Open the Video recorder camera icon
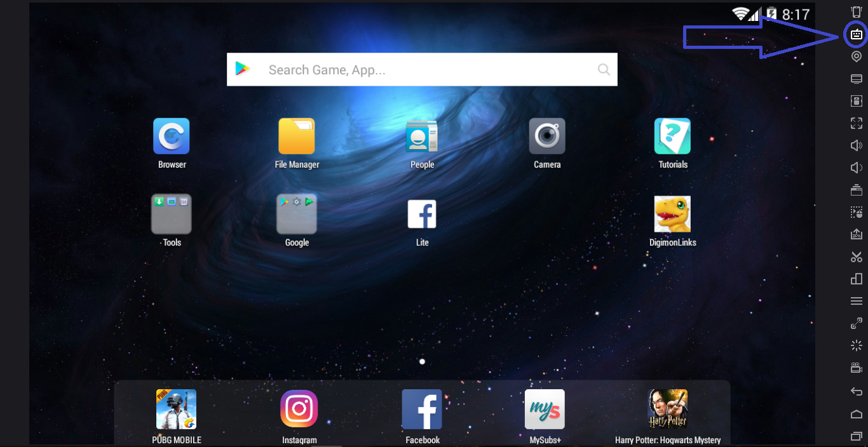The width and height of the screenshot is (868, 447). pyautogui.click(x=857, y=368)
